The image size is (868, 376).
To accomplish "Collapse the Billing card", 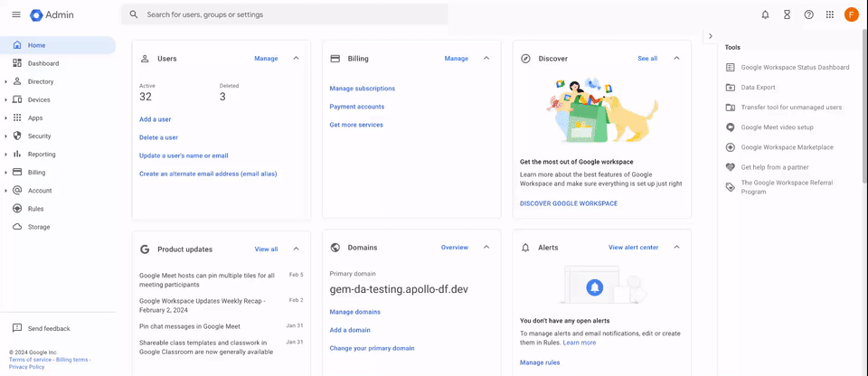I will [486, 58].
